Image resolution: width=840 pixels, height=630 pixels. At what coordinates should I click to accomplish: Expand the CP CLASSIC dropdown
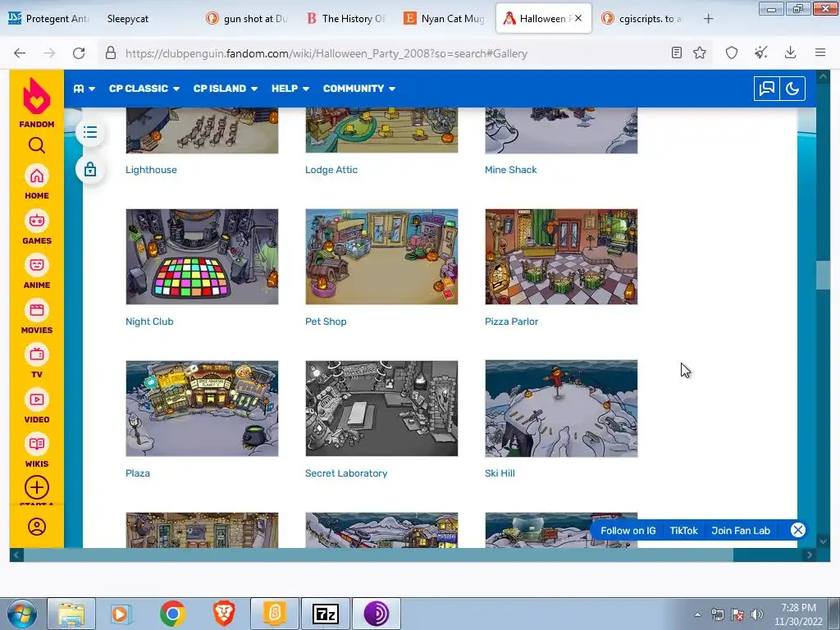pyautogui.click(x=144, y=89)
